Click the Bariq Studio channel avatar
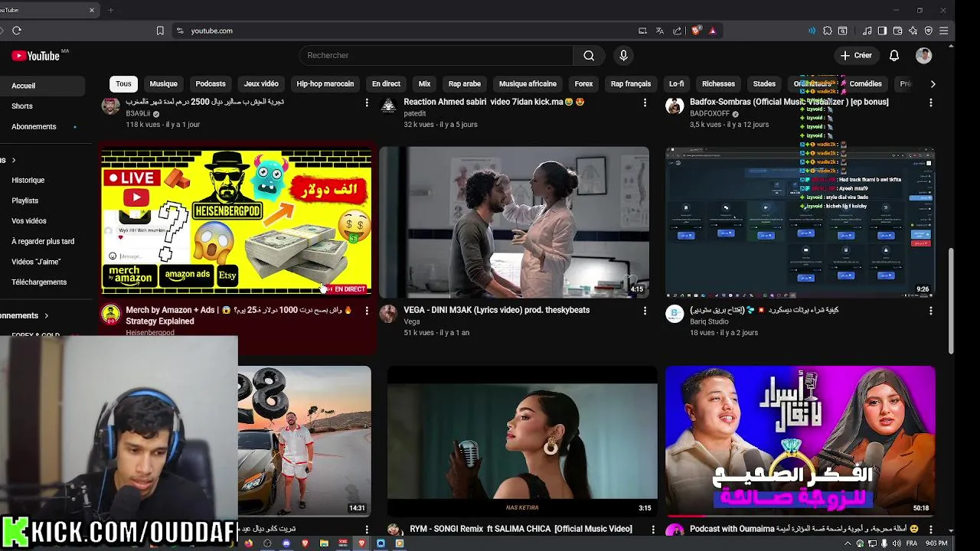 pos(675,314)
